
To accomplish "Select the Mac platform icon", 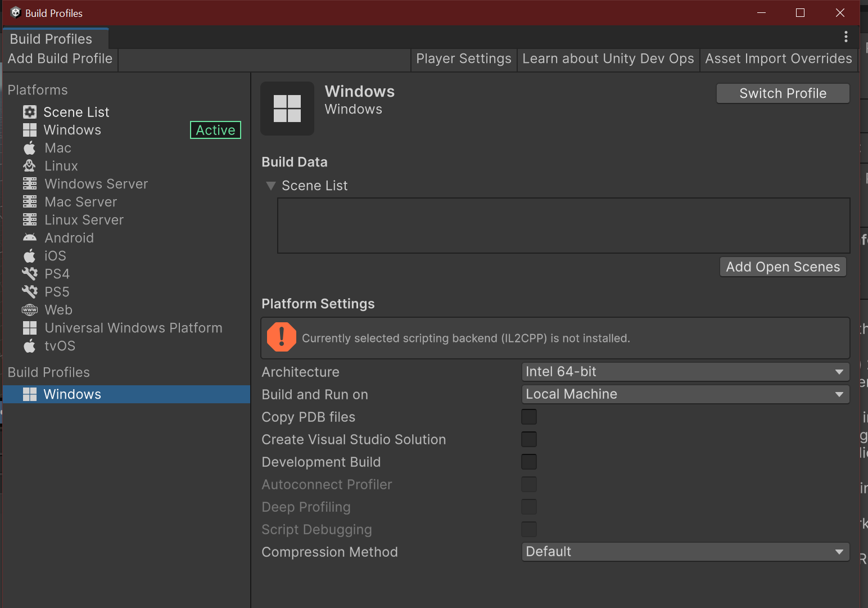I will click(x=30, y=148).
